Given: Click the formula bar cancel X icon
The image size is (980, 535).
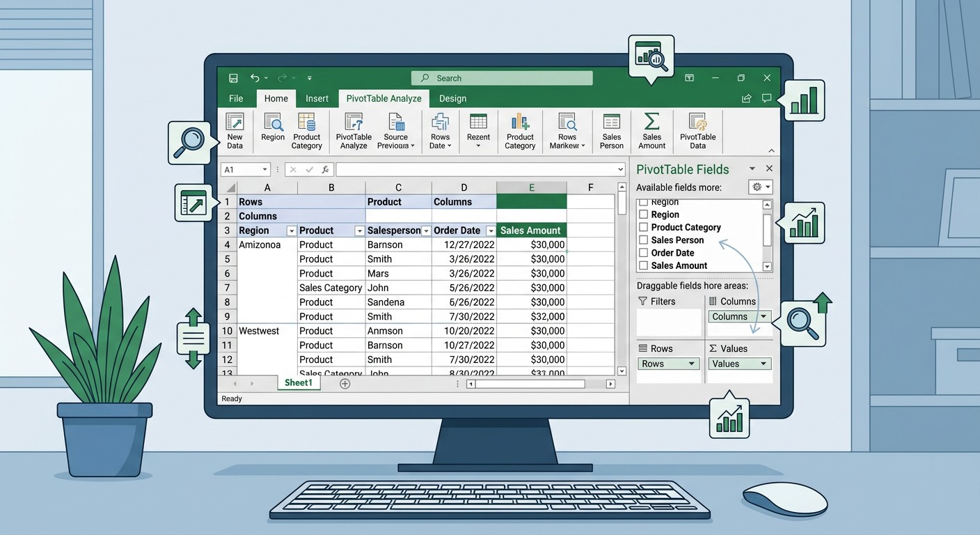Looking at the screenshot, I should point(293,169).
